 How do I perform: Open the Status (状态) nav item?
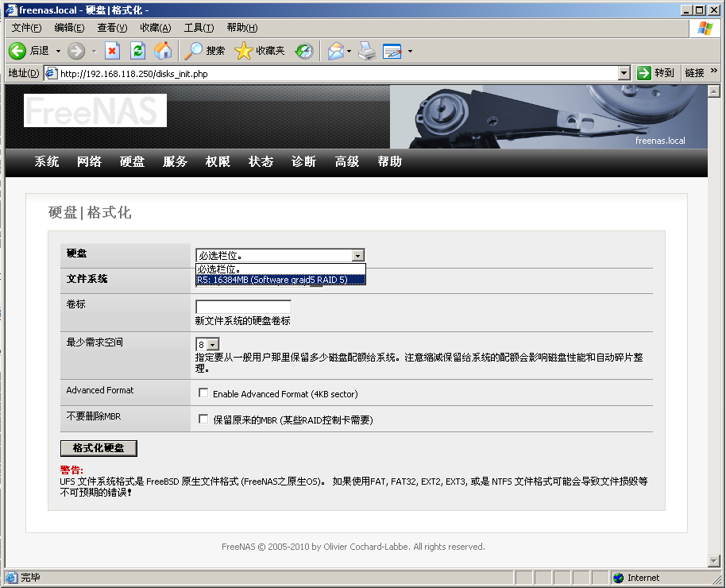coord(261,162)
